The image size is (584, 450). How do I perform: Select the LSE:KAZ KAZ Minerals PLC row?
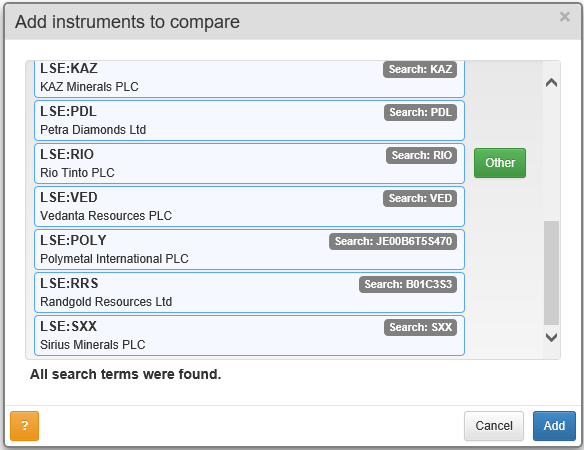point(249,79)
